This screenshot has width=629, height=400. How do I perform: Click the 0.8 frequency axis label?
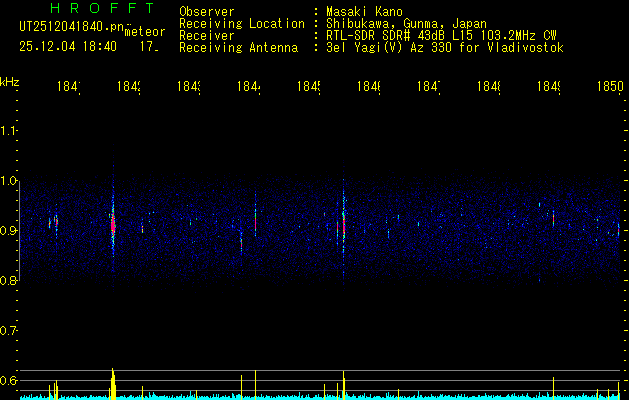[x=8, y=281]
